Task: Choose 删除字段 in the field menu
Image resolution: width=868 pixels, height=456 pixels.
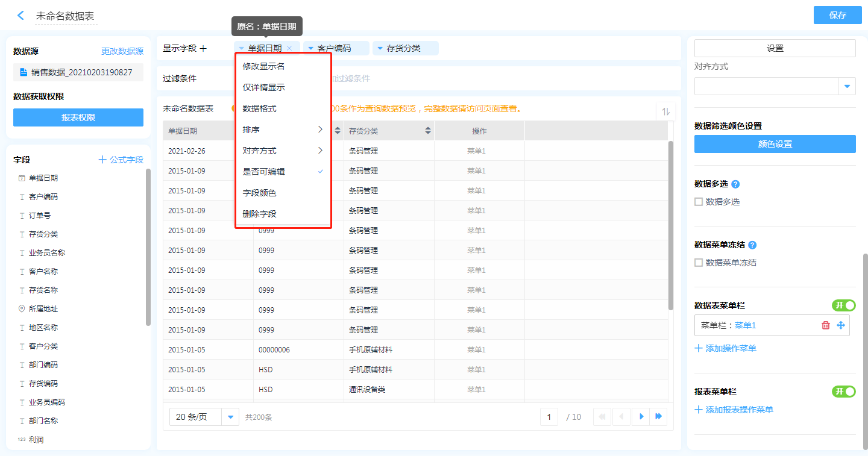Action: [259, 214]
